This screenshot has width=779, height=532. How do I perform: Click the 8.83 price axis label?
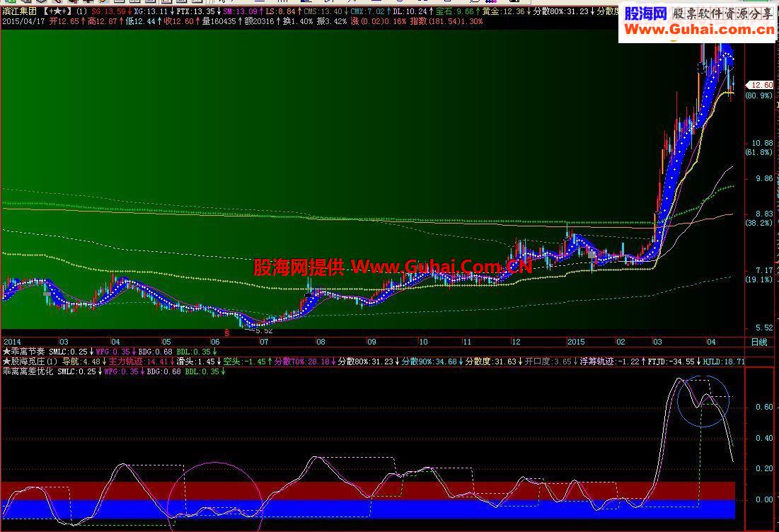(764, 214)
